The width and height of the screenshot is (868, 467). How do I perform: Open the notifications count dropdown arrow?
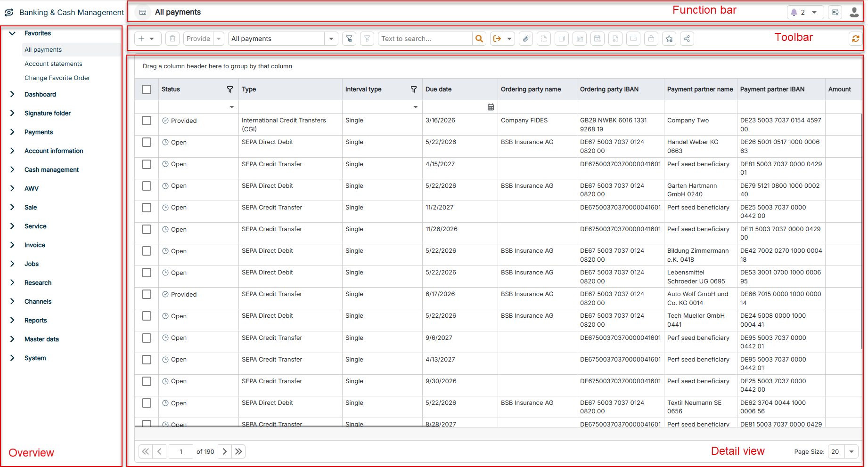(814, 12)
